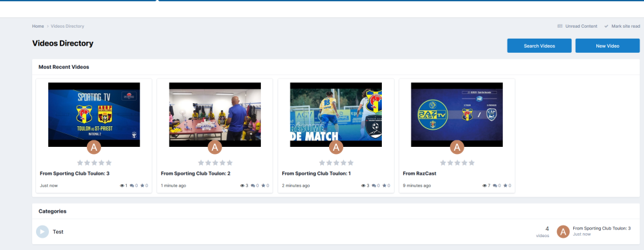Open the Test category
Image resolution: width=644 pixels, height=250 pixels.
(58, 232)
